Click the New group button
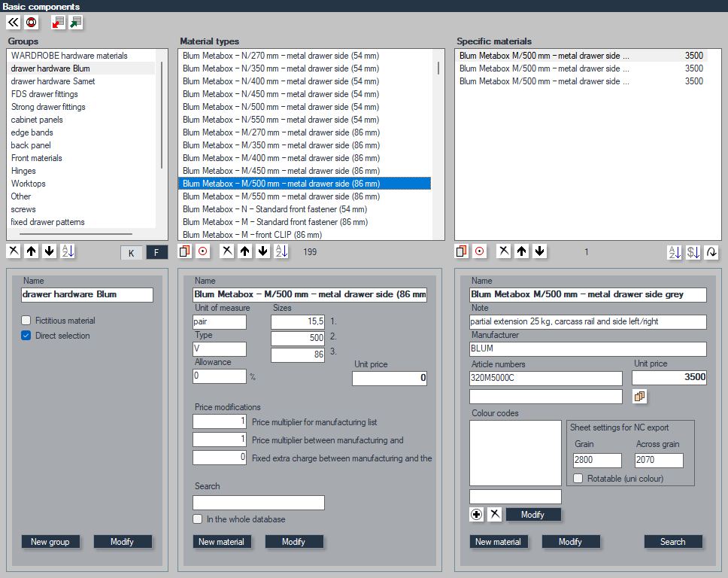This screenshot has width=728, height=578. [x=50, y=542]
